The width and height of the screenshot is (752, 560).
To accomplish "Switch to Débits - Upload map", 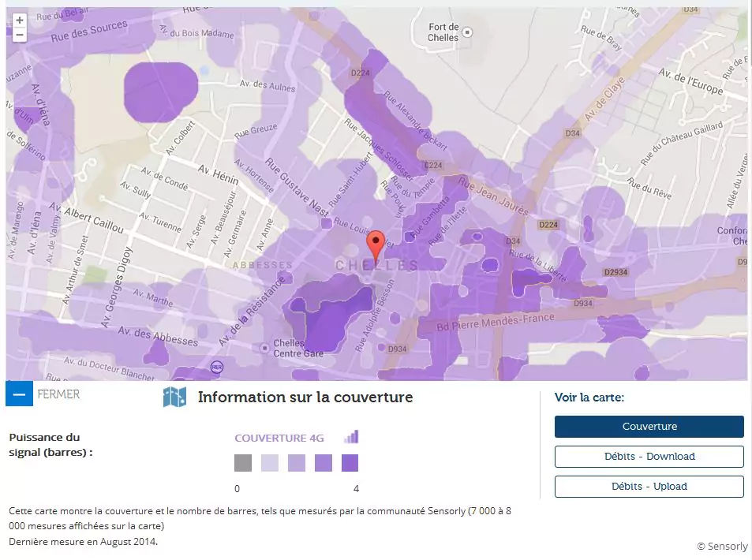I will (x=649, y=487).
